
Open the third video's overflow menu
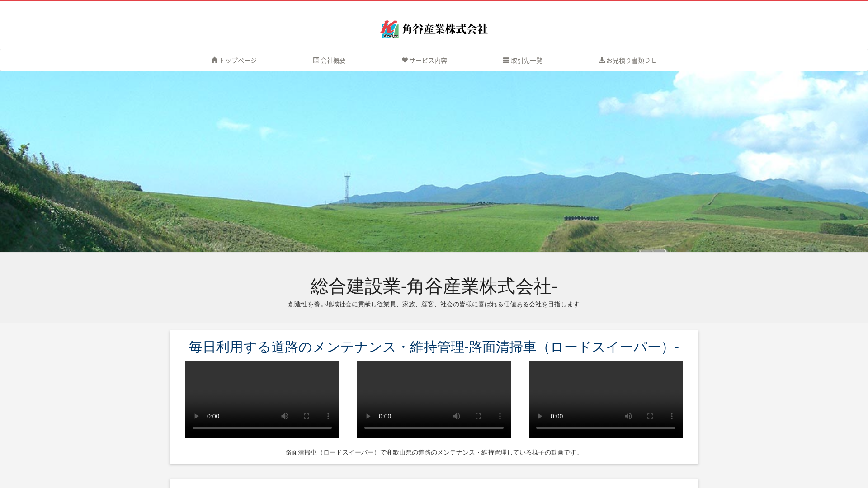click(672, 416)
